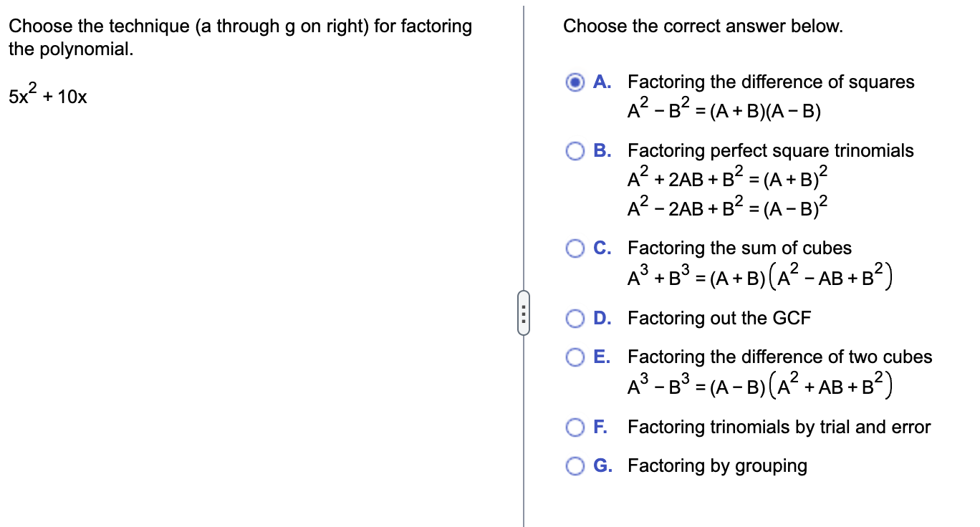Click the "Factoring the difference of squares" label
This screenshot has height=527, width=980.
click(x=771, y=82)
